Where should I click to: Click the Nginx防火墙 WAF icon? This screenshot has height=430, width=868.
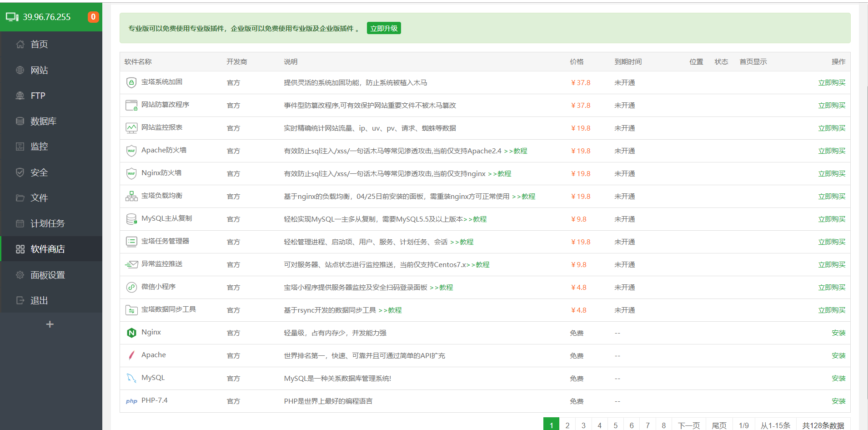coord(131,173)
